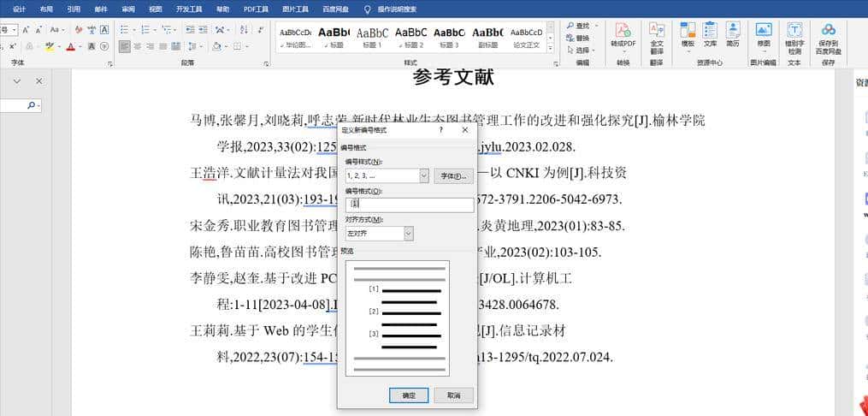The height and width of the screenshot is (416, 868).
Task: Click the 错别字检测 icon
Action: pyautogui.click(x=794, y=38)
